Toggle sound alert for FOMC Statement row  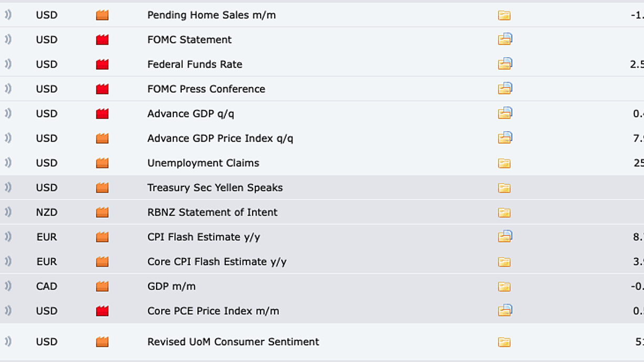coord(8,39)
